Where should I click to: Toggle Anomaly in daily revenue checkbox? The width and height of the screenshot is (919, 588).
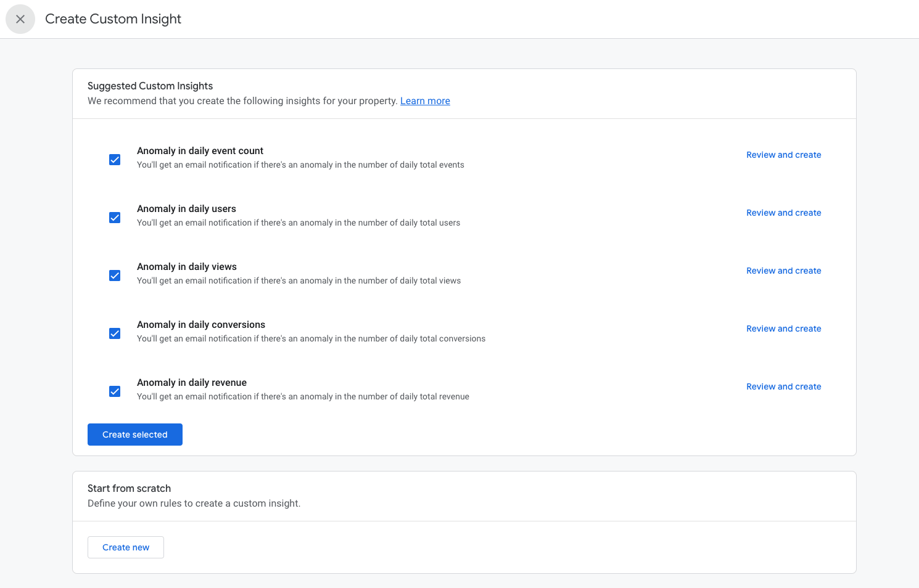tap(115, 391)
